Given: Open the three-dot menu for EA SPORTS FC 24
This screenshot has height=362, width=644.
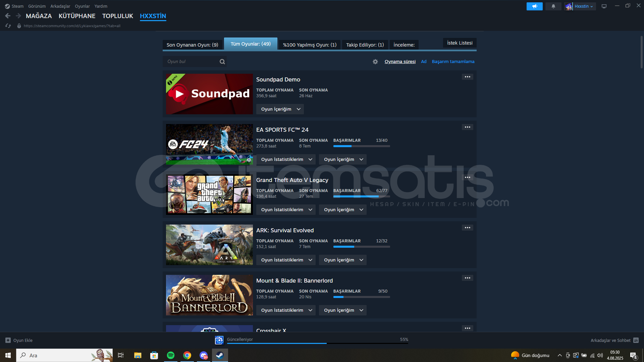Looking at the screenshot, I should pos(467,127).
